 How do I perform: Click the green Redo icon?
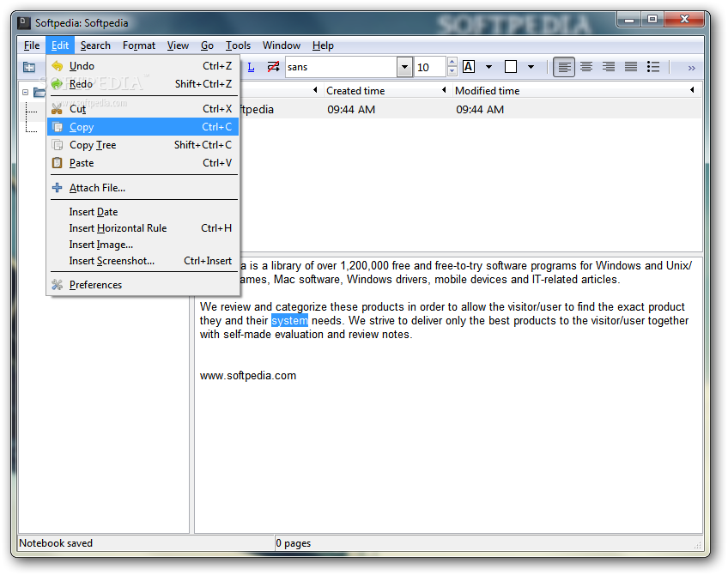[x=58, y=84]
